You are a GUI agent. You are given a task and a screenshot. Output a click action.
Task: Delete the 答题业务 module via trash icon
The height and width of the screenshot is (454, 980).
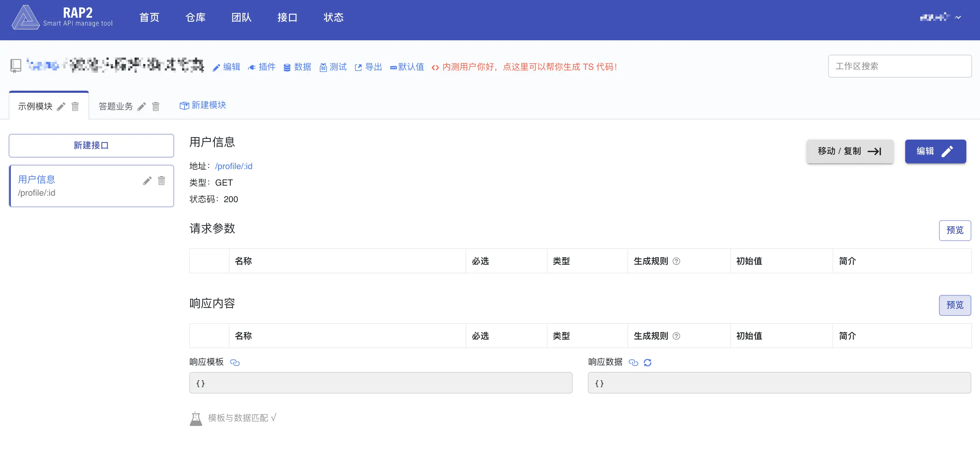pos(155,106)
